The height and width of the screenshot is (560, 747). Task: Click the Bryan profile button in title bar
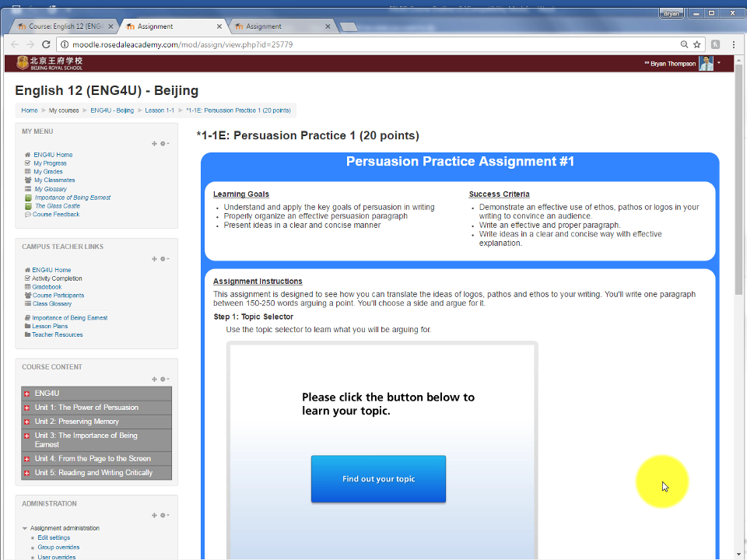click(672, 13)
